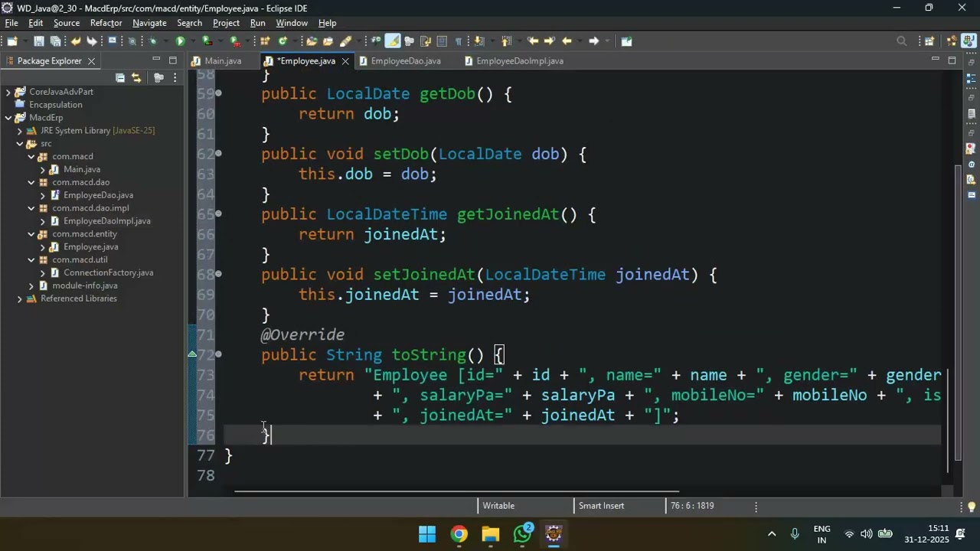Viewport: 980px width, 551px height.
Task: Click the Forward navigation arrow
Action: (x=593, y=41)
